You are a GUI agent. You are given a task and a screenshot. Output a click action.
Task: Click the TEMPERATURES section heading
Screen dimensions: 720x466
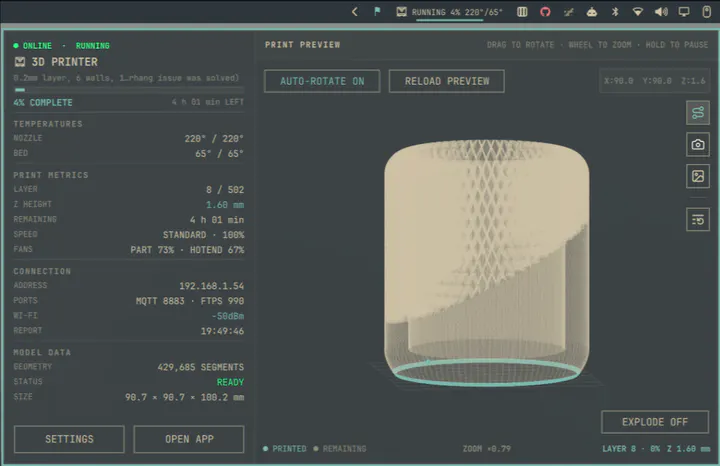(x=48, y=124)
